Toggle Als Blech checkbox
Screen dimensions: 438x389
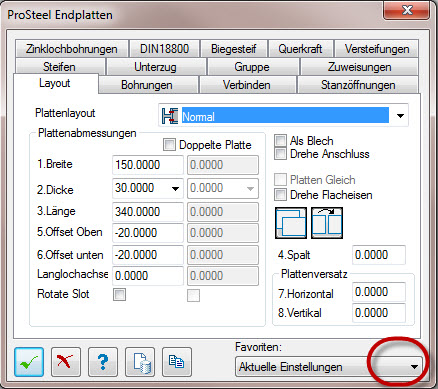tap(280, 140)
